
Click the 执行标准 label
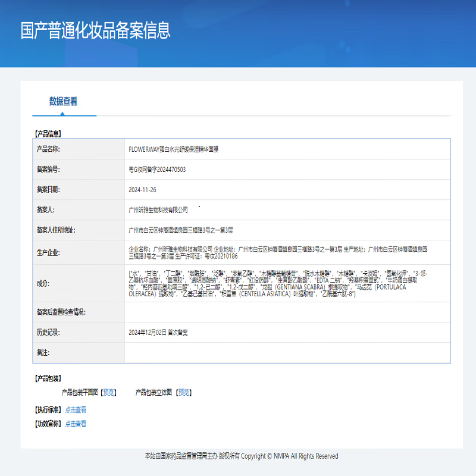pos(48,410)
